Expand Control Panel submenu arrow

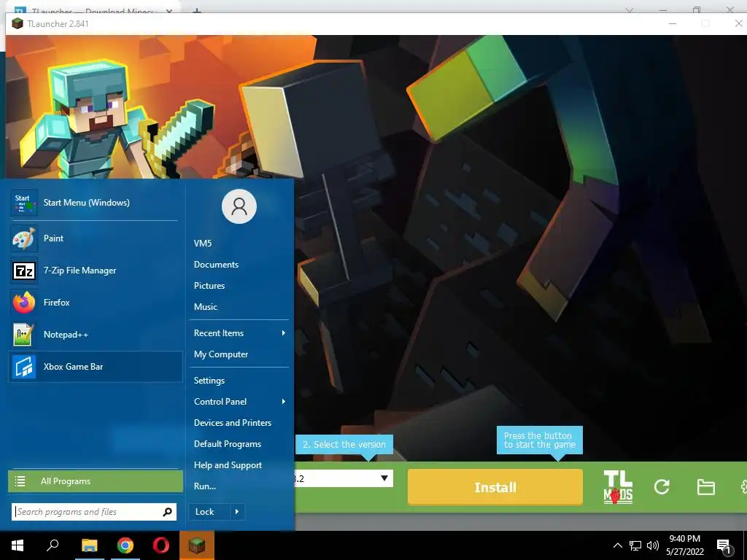pos(284,402)
